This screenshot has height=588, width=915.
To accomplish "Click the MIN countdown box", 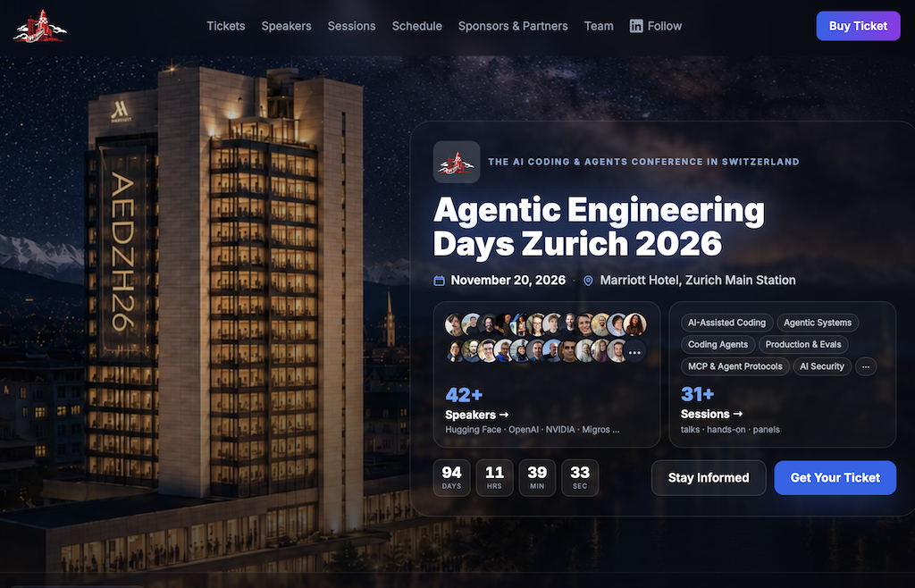I will pyautogui.click(x=537, y=478).
